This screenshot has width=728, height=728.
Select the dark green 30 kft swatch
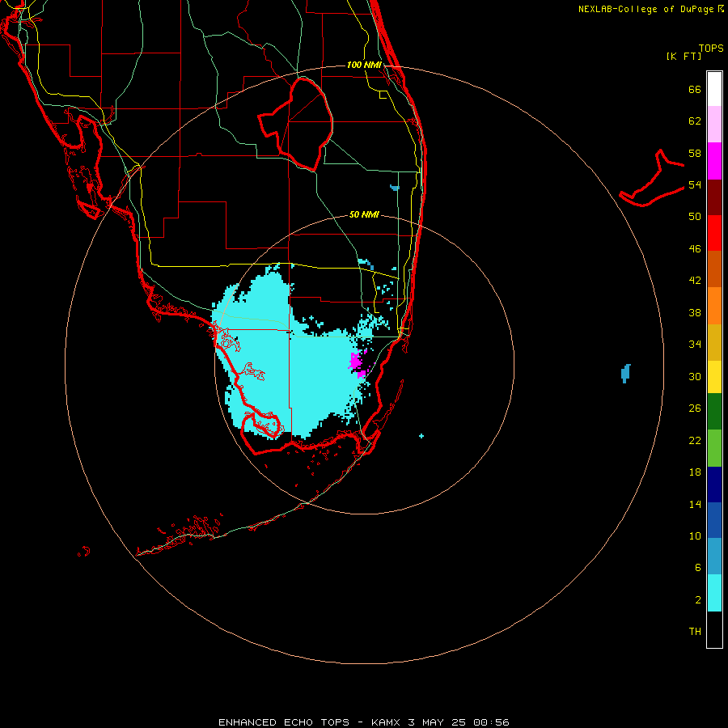click(714, 412)
